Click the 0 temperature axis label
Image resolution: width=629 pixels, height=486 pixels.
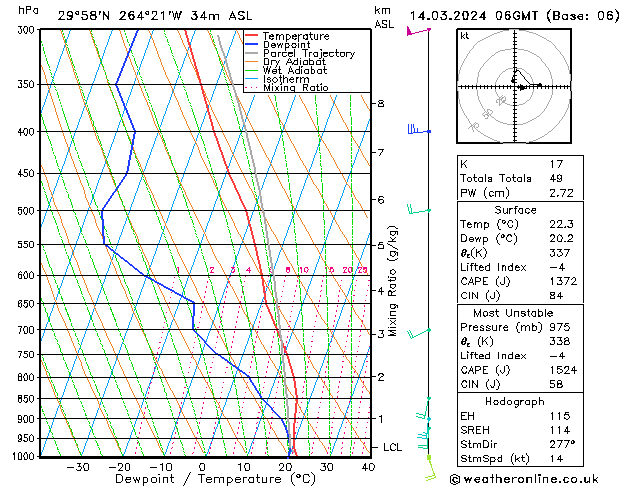tap(202, 467)
